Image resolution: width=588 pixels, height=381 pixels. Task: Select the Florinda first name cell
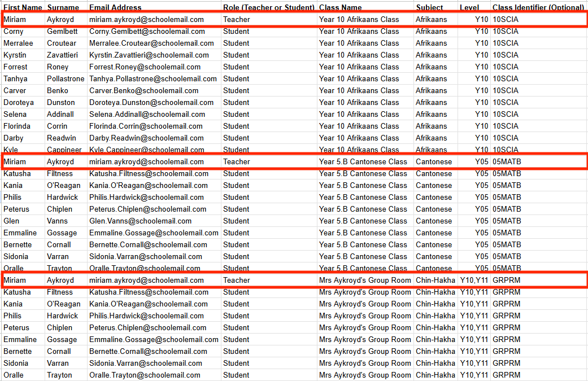[23, 126]
